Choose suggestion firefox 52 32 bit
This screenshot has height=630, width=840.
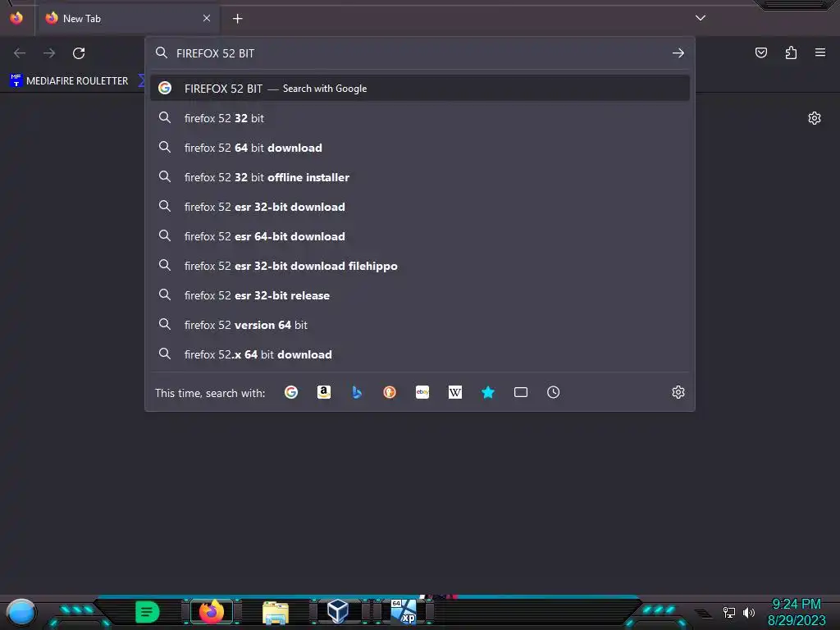pyautogui.click(x=420, y=118)
